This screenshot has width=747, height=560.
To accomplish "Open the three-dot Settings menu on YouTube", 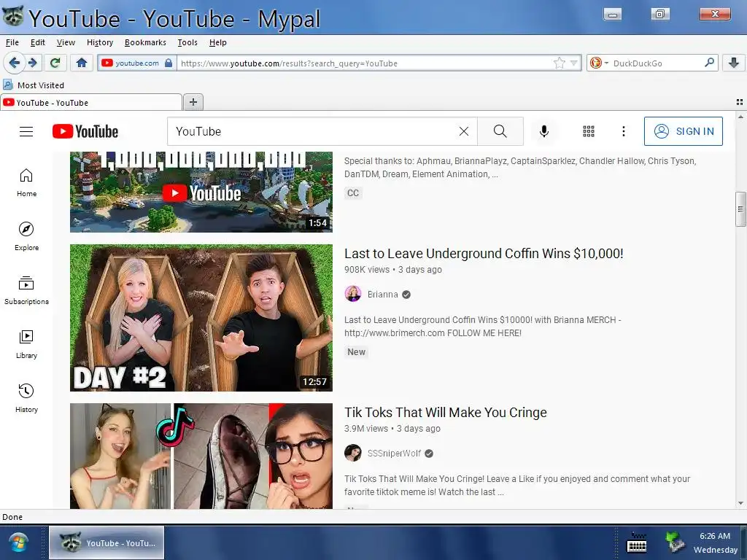I will coord(624,131).
